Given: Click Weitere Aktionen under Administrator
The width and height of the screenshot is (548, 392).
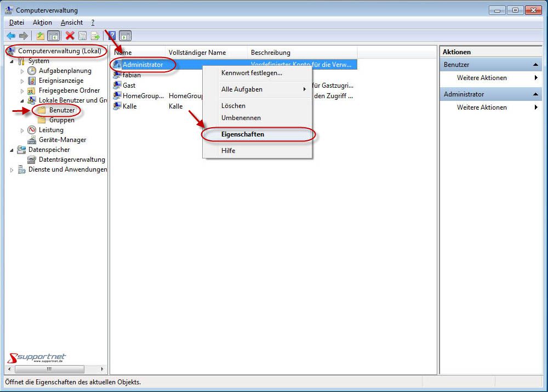Looking at the screenshot, I should (482, 107).
